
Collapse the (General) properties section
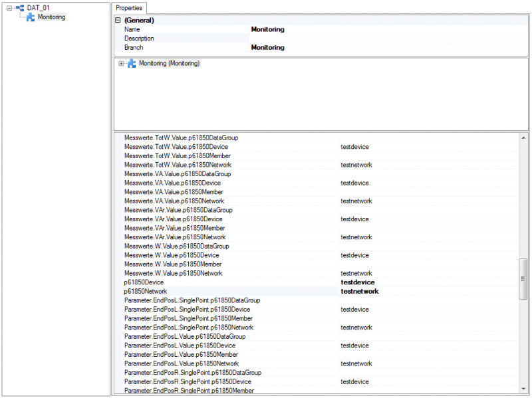click(118, 20)
